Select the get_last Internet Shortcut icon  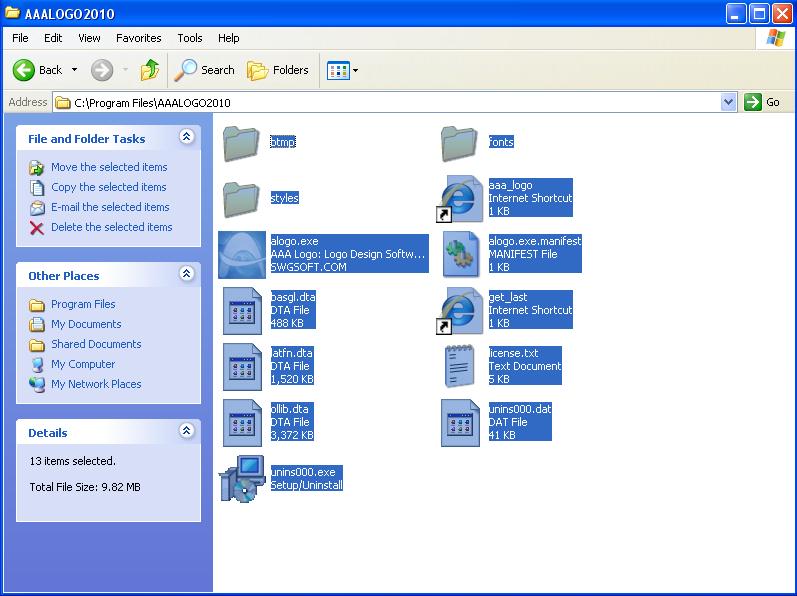[459, 310]
